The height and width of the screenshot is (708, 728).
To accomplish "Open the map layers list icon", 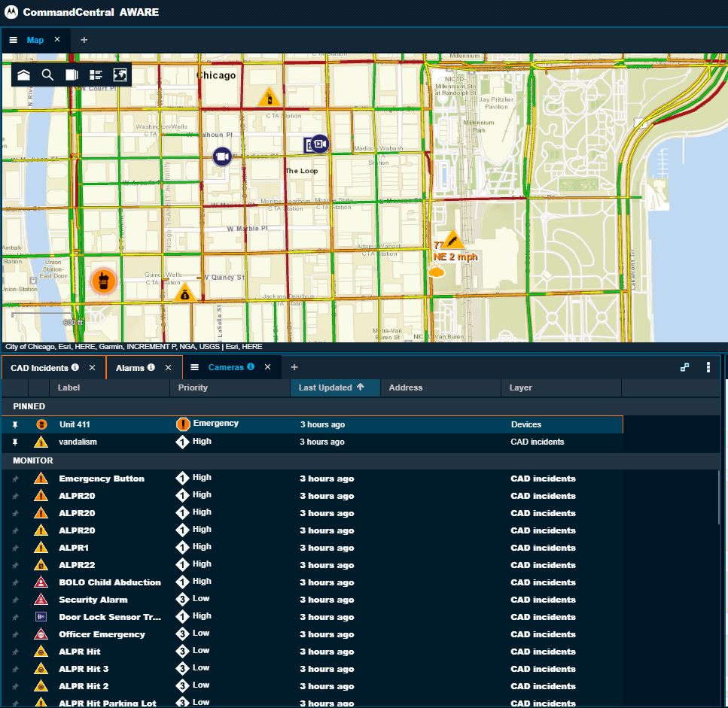I will [x=96, y=74].
